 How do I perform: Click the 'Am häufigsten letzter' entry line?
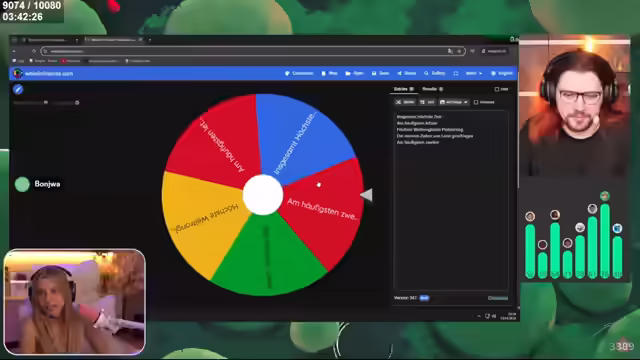[x=417, y=123]
